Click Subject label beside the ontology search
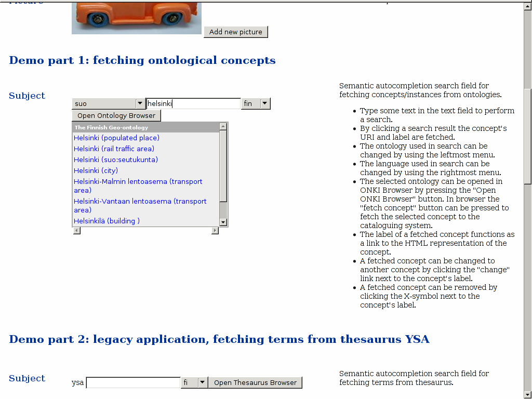Viewport: 532px width, 399px height. (x=27, y=96)
